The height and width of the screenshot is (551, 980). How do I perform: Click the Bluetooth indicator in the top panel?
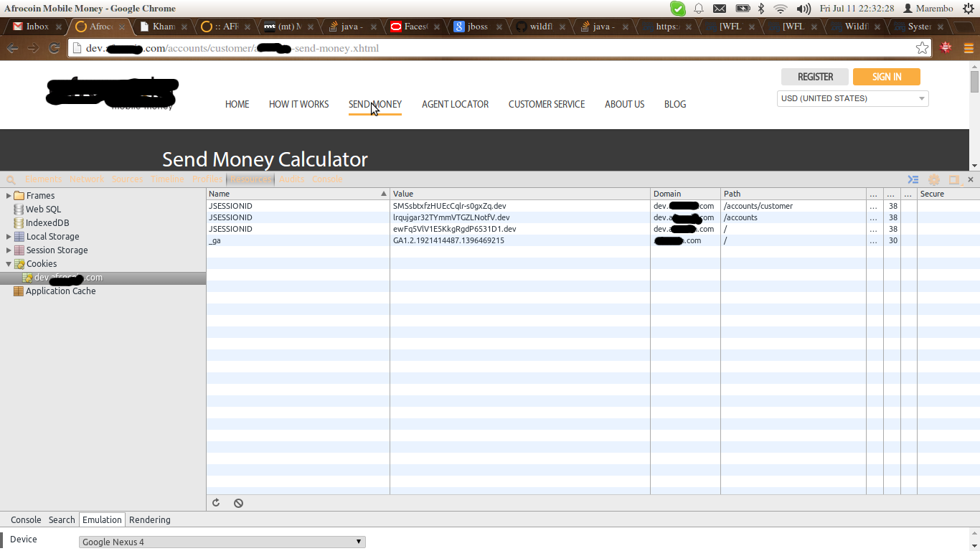(x=761, y=9)
